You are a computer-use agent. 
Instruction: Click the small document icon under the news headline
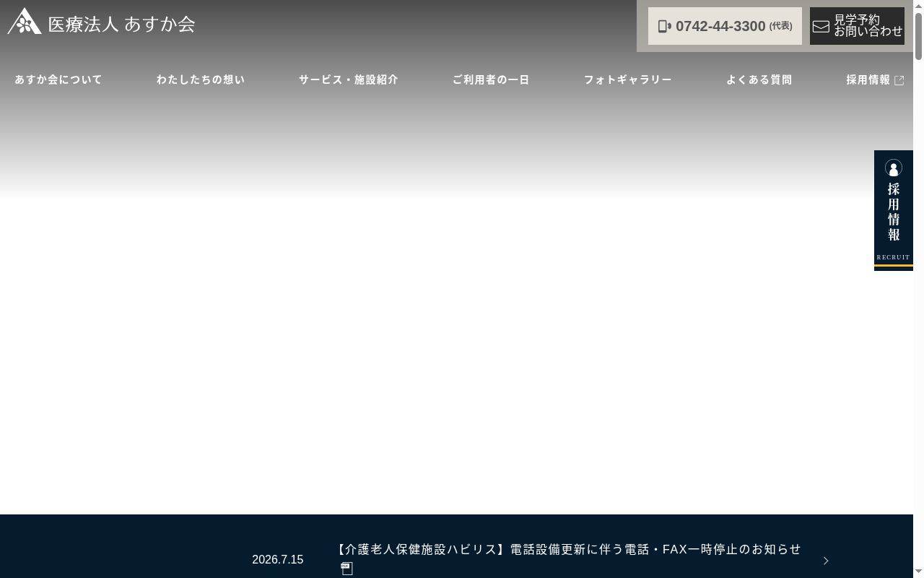point(347,569)
